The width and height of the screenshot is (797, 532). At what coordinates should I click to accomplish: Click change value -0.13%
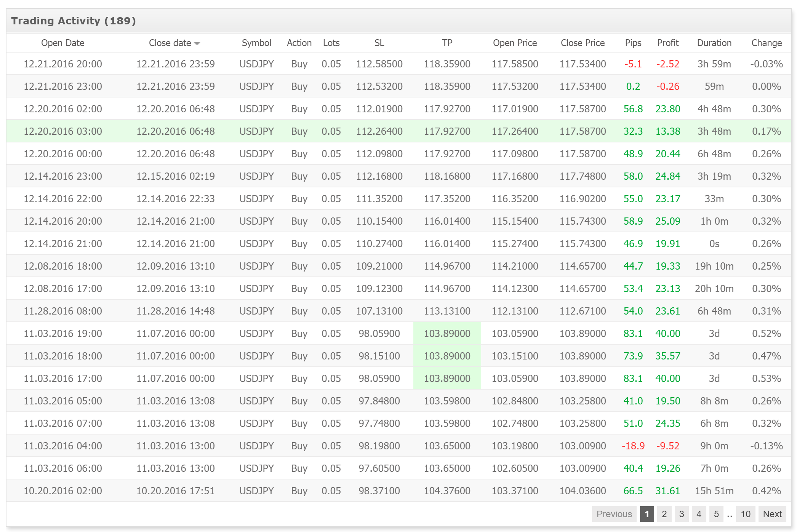[766, 446]
